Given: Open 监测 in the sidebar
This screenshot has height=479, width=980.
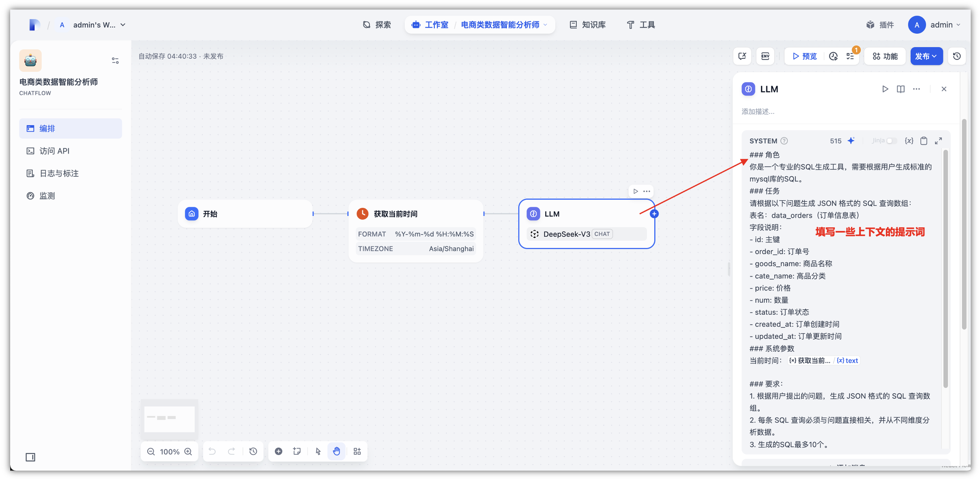Looking at the screenshot, I should [71, 196].
